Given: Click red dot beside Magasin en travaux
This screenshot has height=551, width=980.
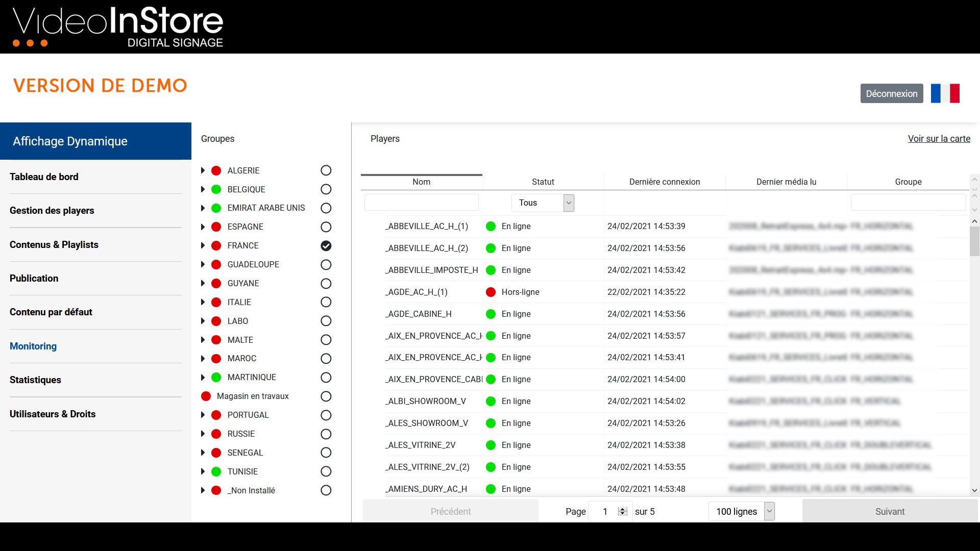Looking at the screenshot, I should [x=206, y=396].
